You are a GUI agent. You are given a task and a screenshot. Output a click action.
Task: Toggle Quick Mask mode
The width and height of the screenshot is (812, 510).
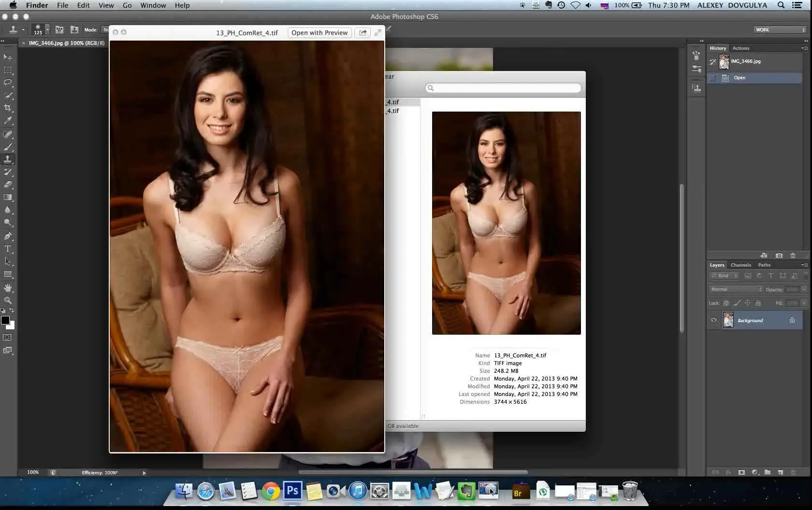[x=8, y=338]
